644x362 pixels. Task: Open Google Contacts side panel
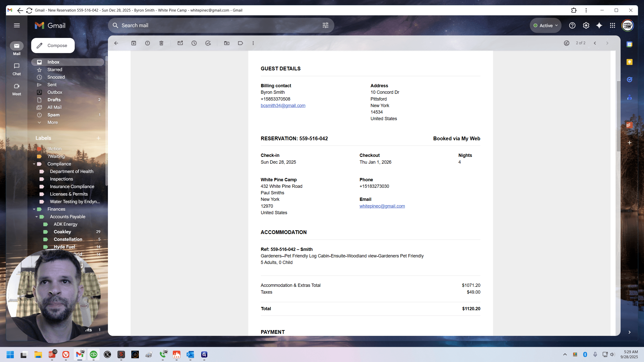coord(629,97)
